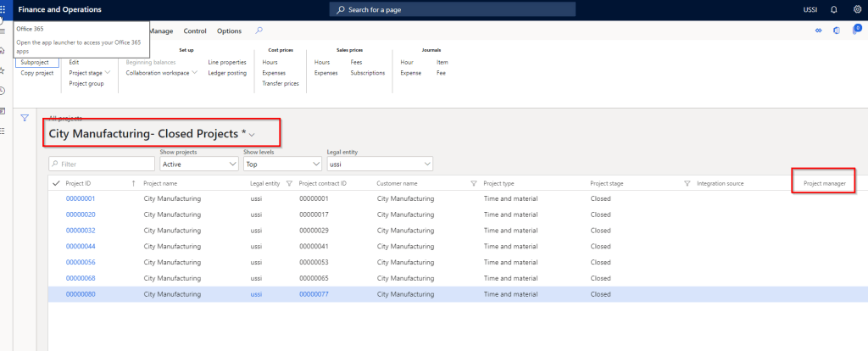Viewport: 868px width, 351px height.
Task: Switch to the Options tab
Action: 229,31
